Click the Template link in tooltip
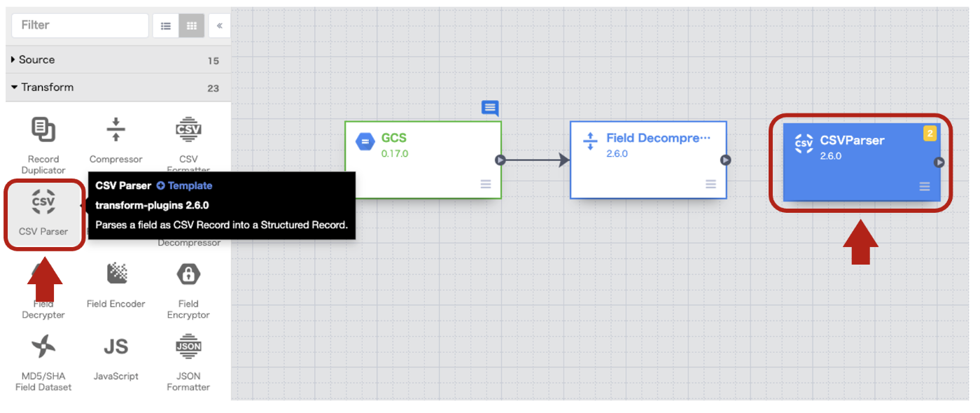Viewport: 980px width, 413px height. (184, 185)
